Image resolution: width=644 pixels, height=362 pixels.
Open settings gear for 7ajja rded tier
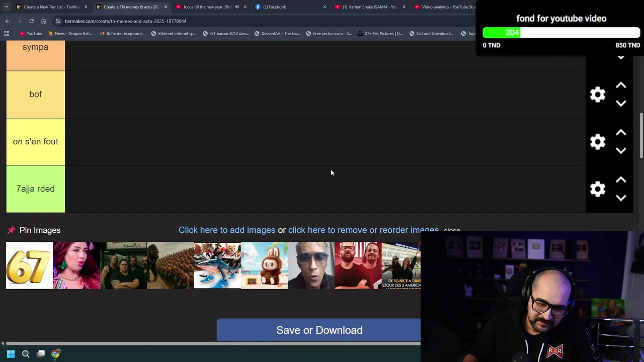coord(597,189)
